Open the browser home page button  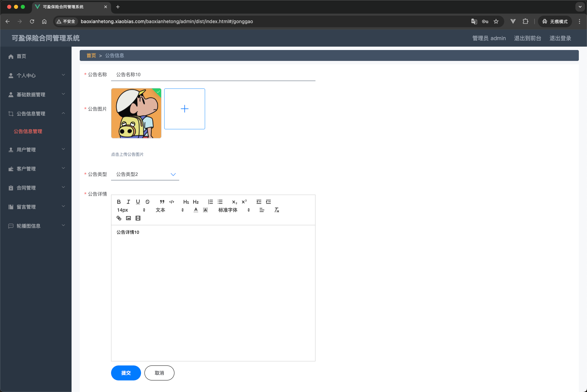tap(44, 21)
